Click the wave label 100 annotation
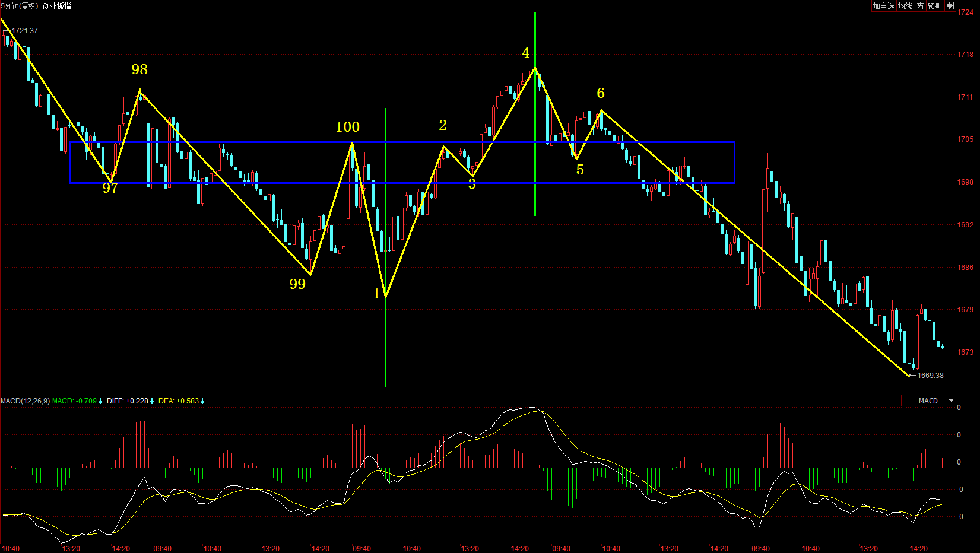 click(347, 127)
